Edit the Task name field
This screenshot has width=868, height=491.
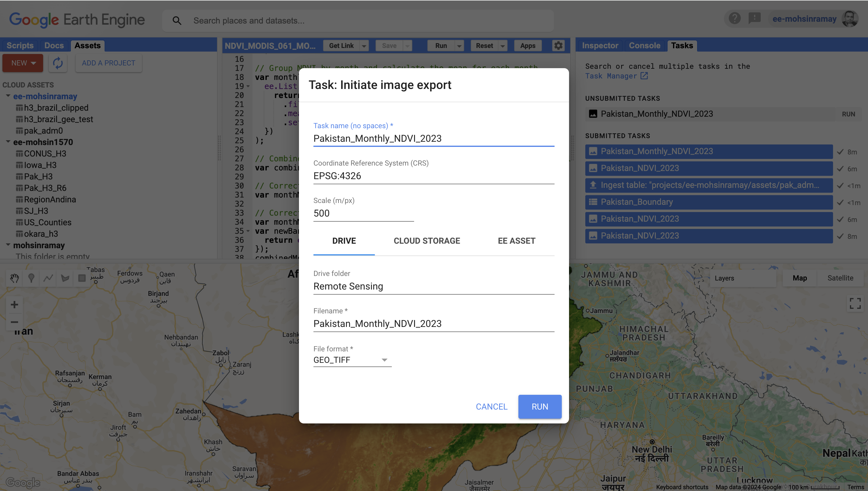coord(434,138)
